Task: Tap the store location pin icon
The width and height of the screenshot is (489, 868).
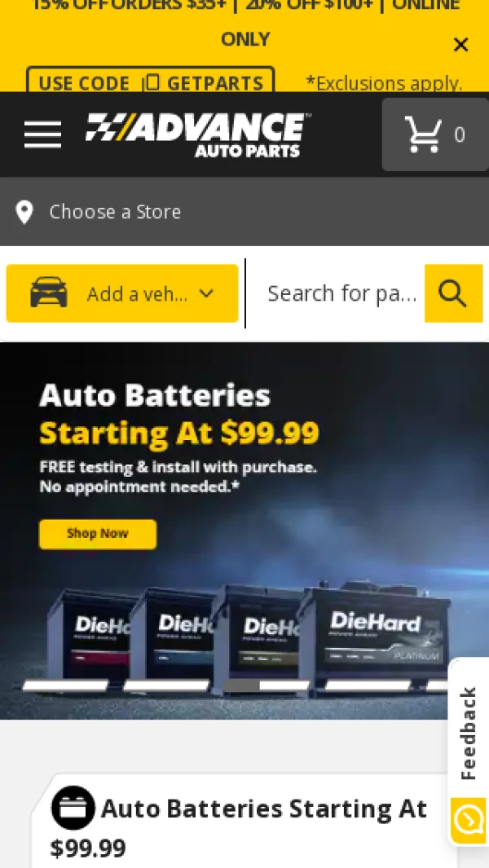Action: point(24,212)
